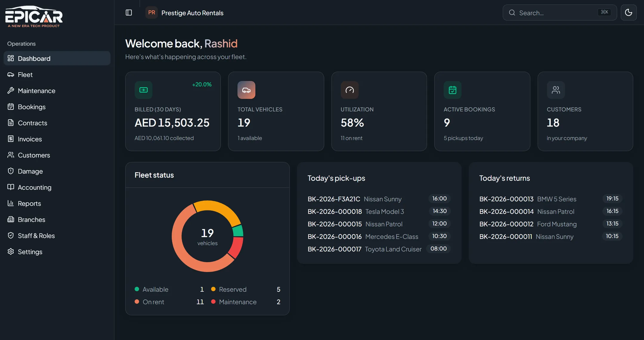Click the Search field
This screenshot has width=644, height=340.
(x=560, y=13)
